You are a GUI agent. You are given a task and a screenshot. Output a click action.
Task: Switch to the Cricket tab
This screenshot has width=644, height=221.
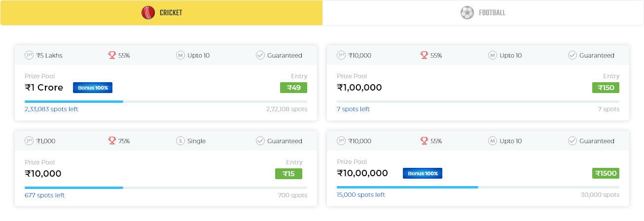162,13
